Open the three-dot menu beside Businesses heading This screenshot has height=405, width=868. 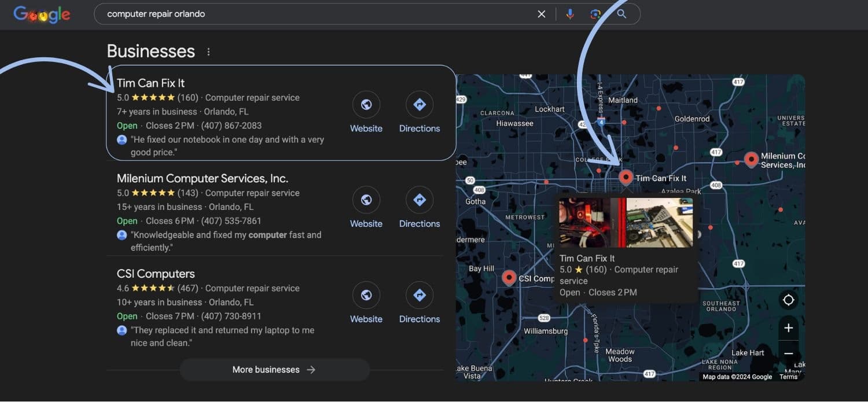click(208, 51)
